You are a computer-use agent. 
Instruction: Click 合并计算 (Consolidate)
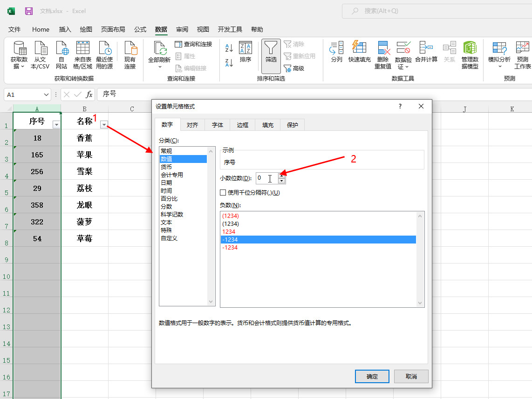coord(426,52)
